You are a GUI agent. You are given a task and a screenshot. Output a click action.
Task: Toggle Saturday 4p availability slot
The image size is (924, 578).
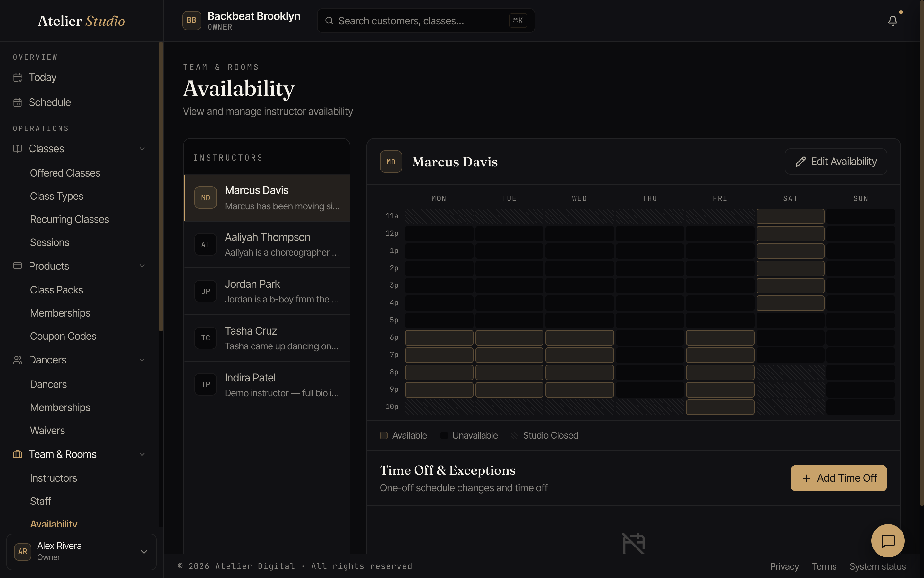click(x=790, y=303)
